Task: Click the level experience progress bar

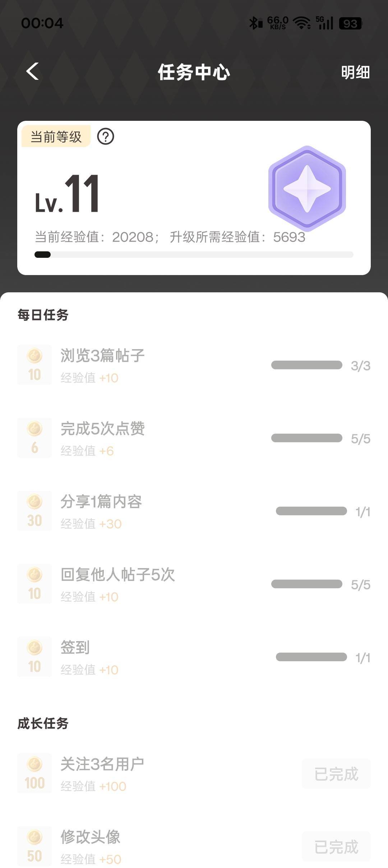Action: pos(194,255)
